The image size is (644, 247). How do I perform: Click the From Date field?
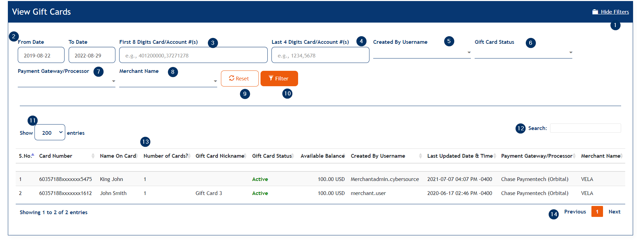pos(41,55)
